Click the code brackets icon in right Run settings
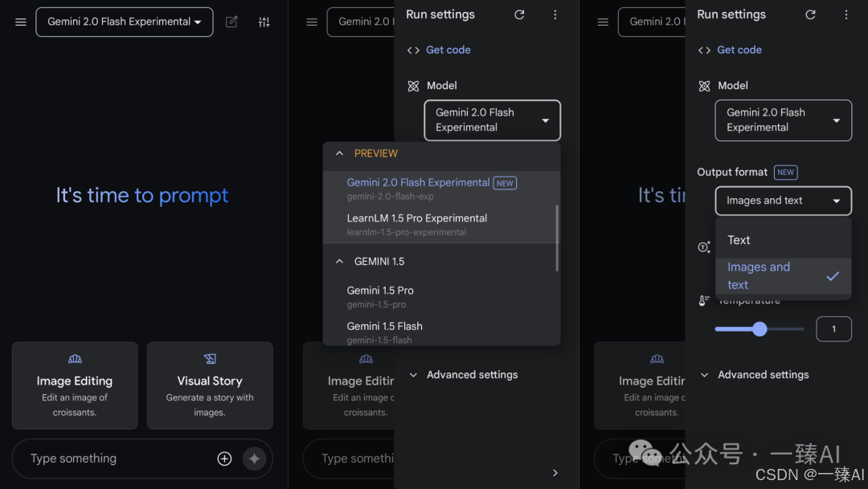 pyautogui.click(x=704, y=51)
